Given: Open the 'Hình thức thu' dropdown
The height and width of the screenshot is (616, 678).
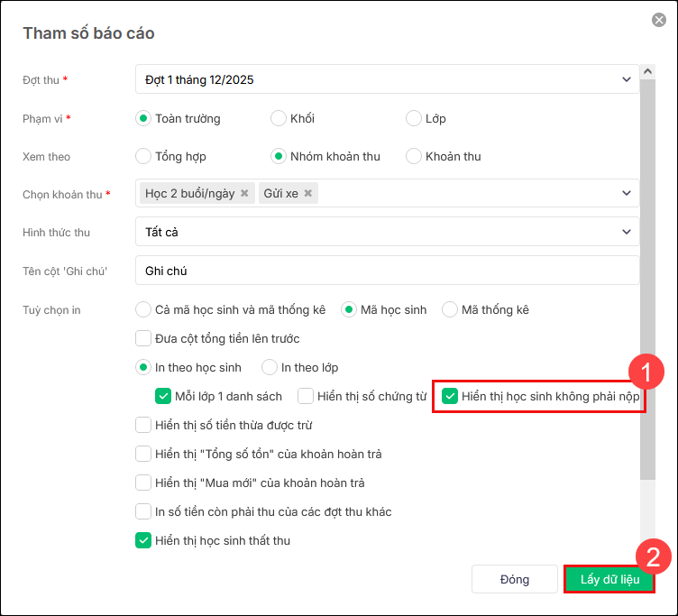Looking at the screenshot, I should coord(627,232).
